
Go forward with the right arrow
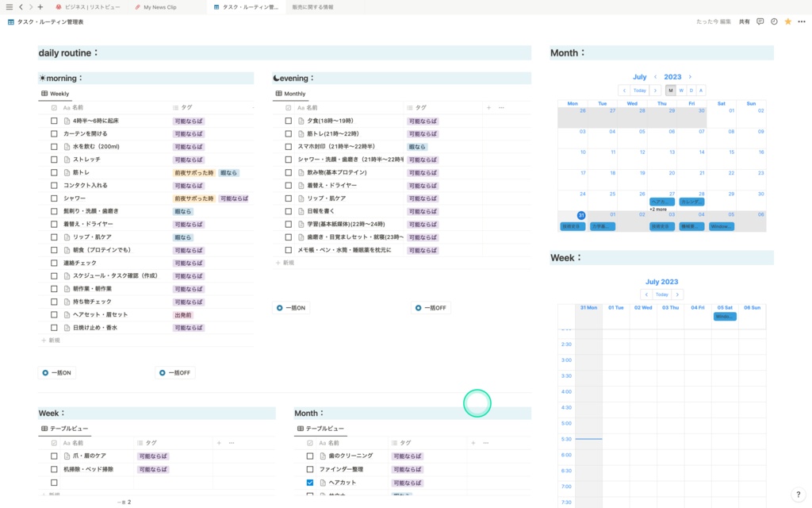(31, 6)
